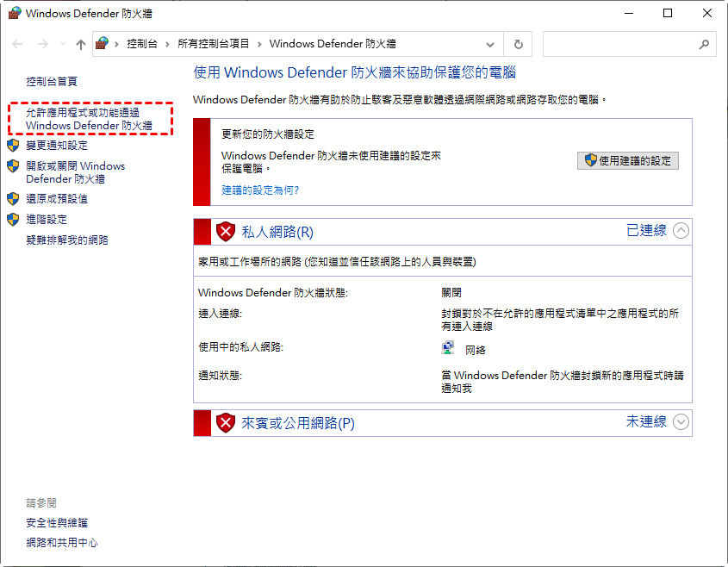Click the 网络 network name
Screen dimensions: 728x567
476,350
